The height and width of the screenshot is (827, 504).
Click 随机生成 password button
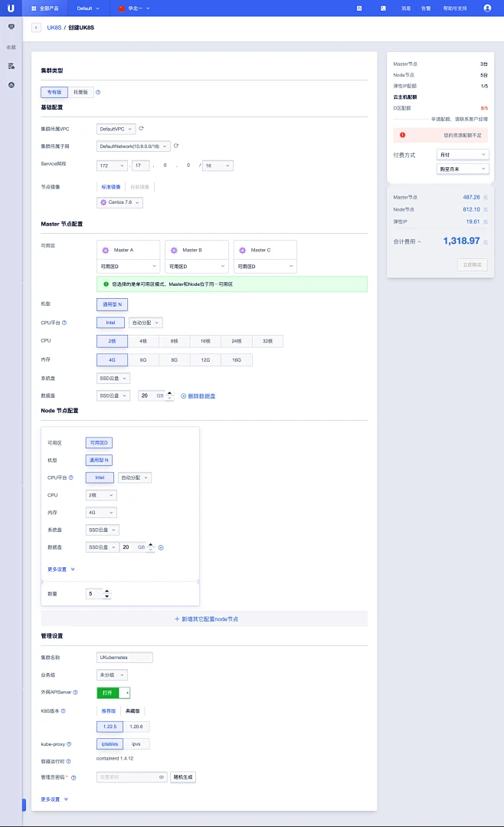pyautogui.click(x=183, y=777)
